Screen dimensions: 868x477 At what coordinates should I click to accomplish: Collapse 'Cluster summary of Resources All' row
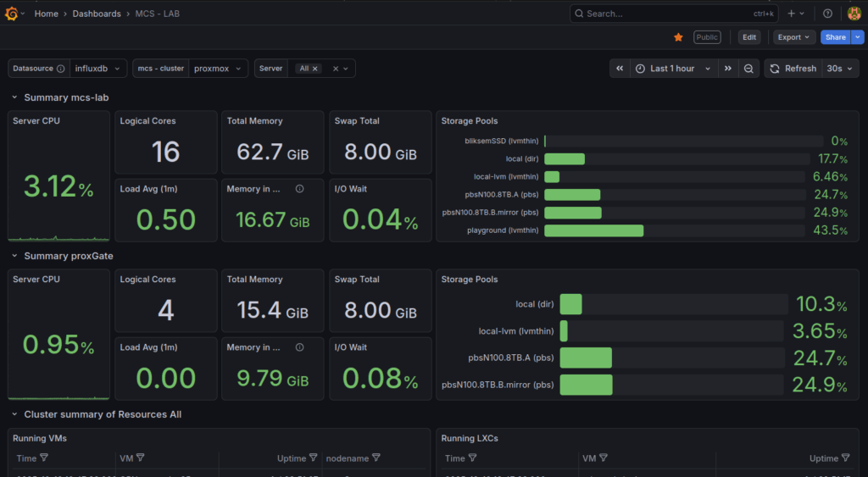coord(14,414)
